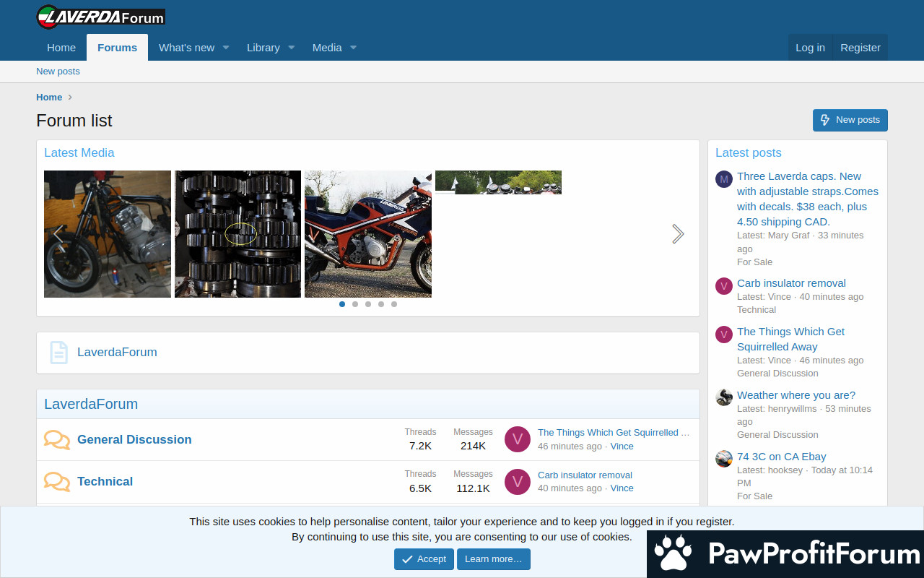
Task: Open the Technical forum
Action: click(105, 481)
